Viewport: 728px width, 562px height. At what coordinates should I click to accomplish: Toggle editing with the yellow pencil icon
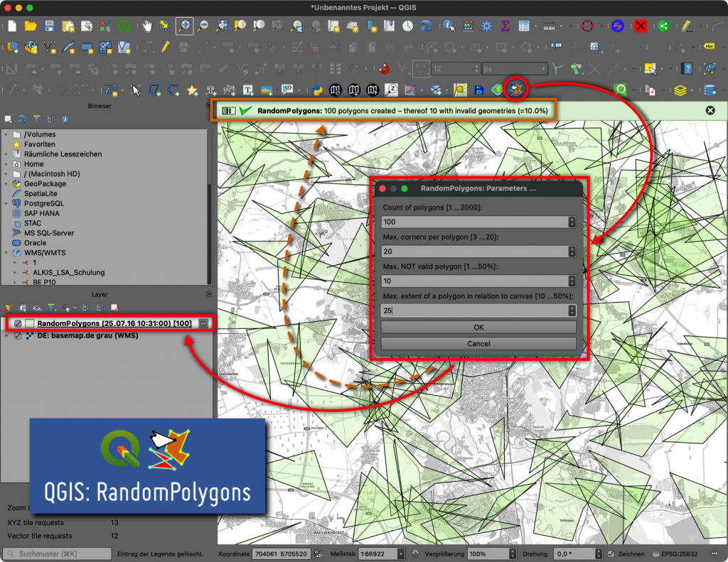tap(165, 47)
